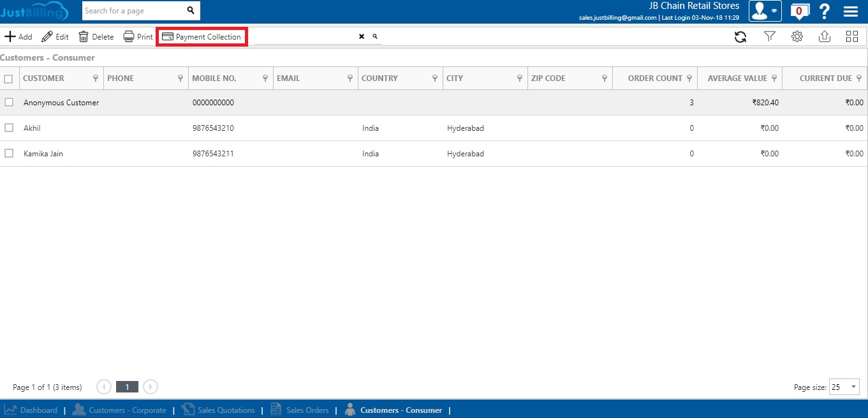Toggle the select-all header checkbox
868x418 pixels.
tap(8, 79)
